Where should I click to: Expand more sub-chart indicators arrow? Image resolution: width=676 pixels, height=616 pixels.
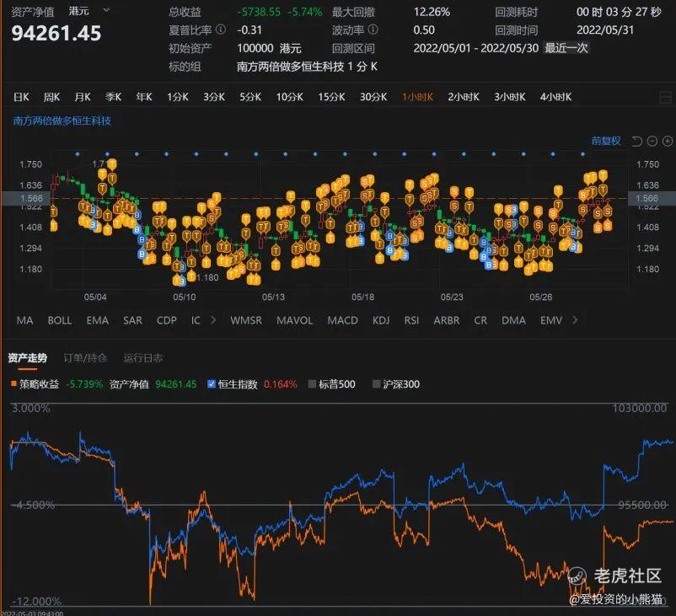pos(575,320)
